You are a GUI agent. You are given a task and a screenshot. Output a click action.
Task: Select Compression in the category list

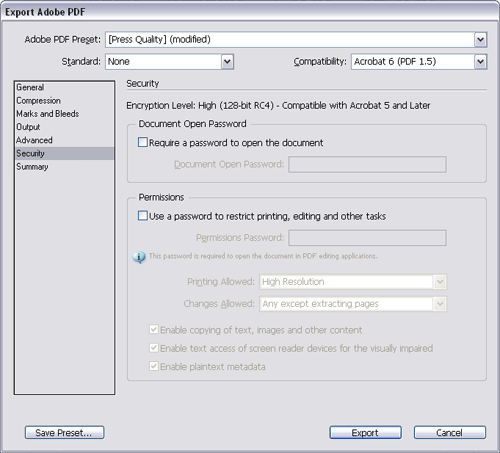(x=64, y=101)
